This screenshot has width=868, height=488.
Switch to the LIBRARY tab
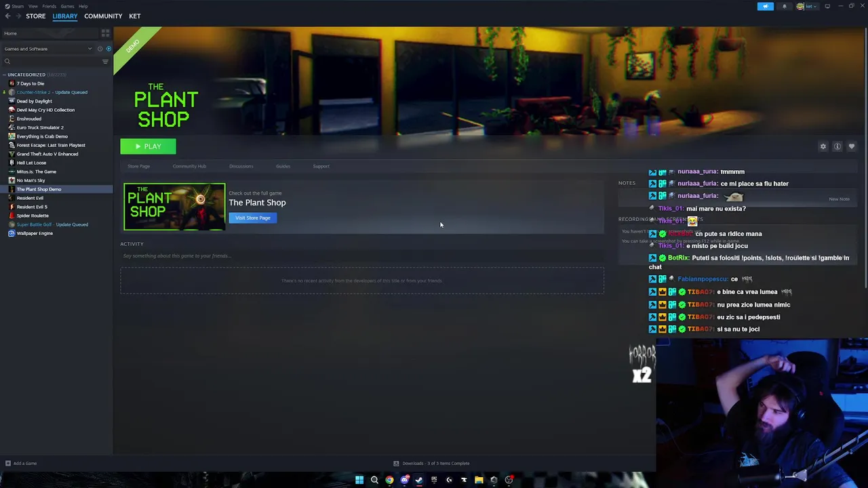[x=65, y=16]
